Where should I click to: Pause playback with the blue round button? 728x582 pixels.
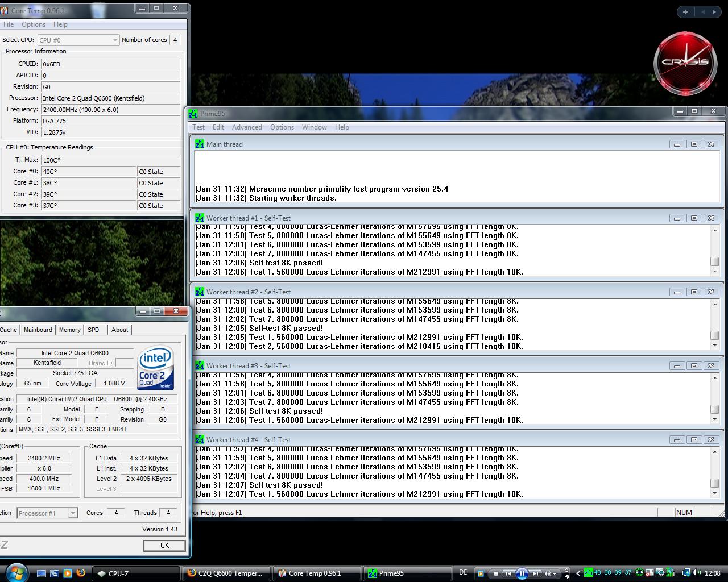(522, 573)
